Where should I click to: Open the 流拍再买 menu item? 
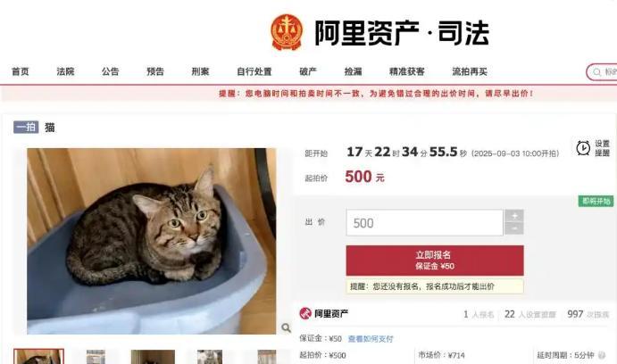click(x=470, y=71)
